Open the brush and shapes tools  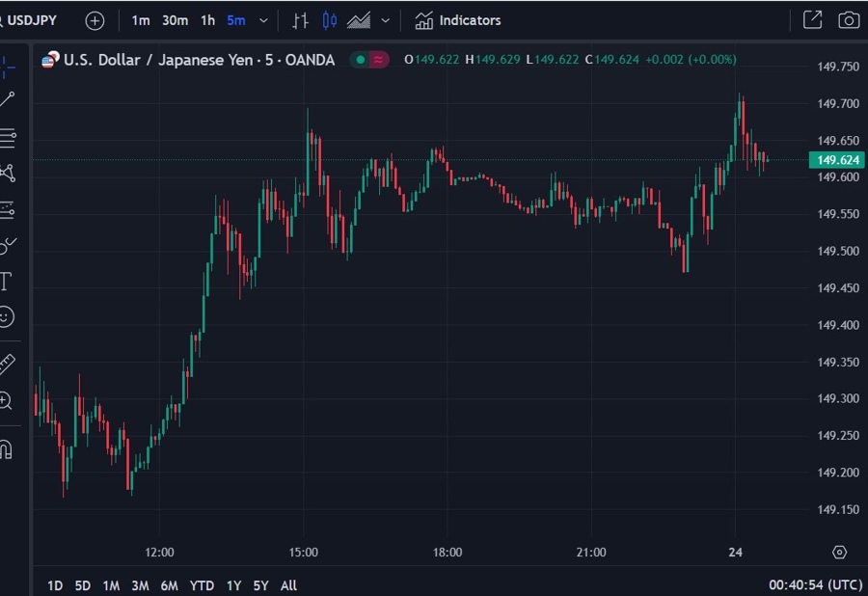pyautogui.click(x=8, y=246)
